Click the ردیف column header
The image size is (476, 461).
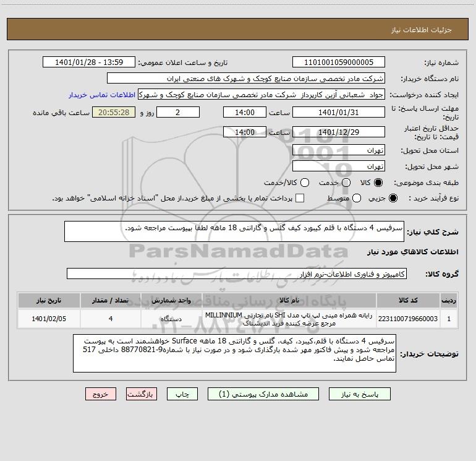coord(449,301)
